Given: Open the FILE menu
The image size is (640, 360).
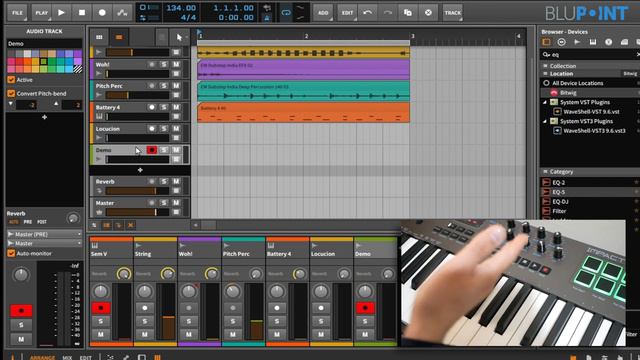Looking at the screenshot, I should coord(17,13).
